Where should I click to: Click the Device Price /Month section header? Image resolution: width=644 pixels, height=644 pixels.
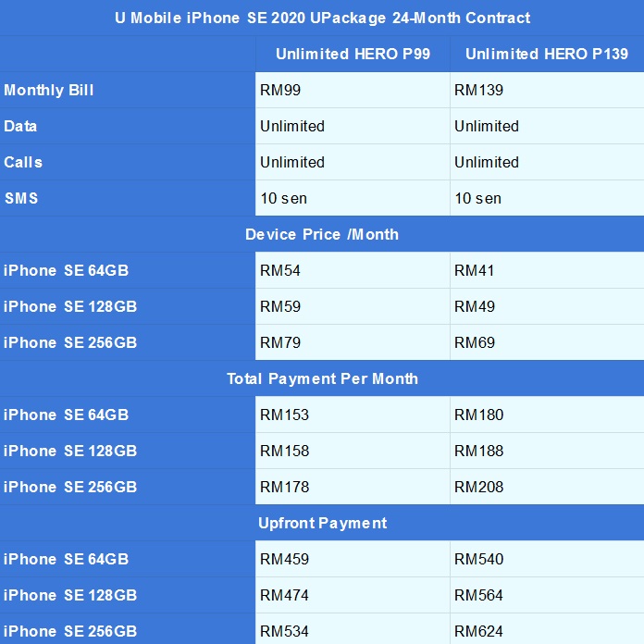pyautogui.click(x=322, y=234)
